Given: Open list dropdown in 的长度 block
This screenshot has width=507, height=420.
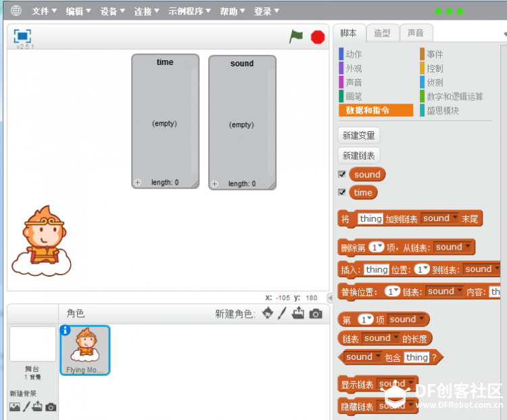Looking at the screenshot, I should pos(381,338).
